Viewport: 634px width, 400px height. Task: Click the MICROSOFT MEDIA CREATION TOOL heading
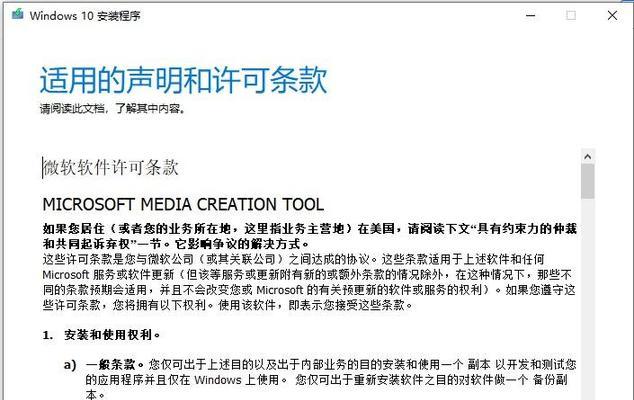pyautogui.click(x=183, y=204)
